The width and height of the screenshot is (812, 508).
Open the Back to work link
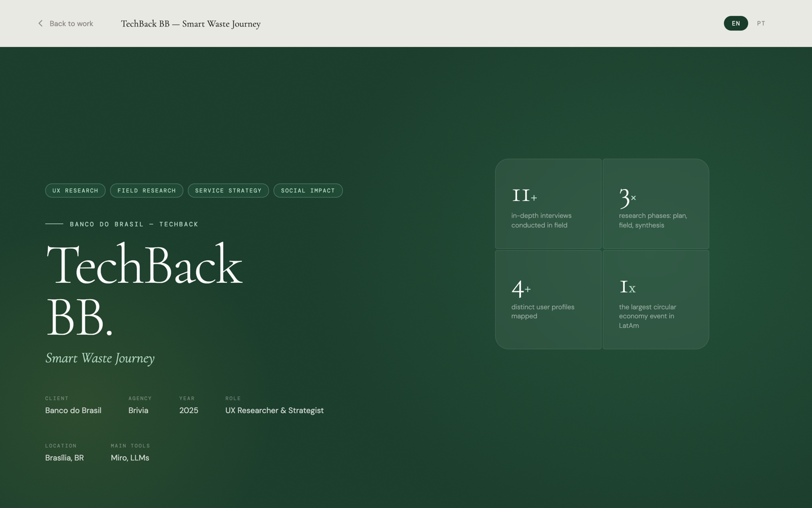[x=71, y=23]
